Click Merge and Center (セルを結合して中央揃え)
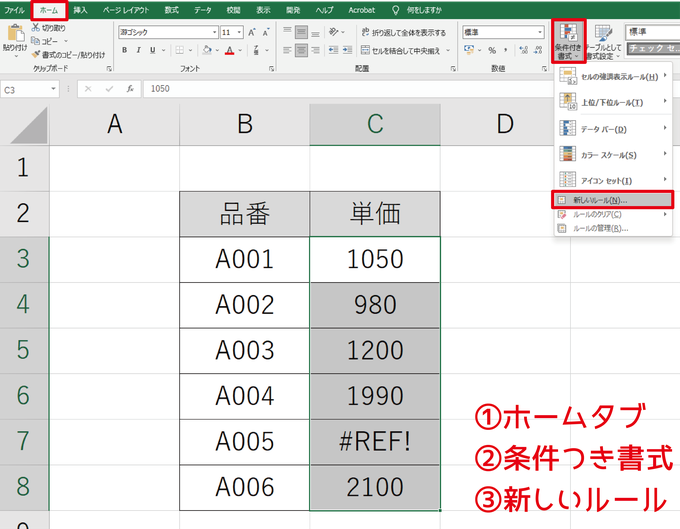This screenshot has height=529, width=680. point(400,51)
